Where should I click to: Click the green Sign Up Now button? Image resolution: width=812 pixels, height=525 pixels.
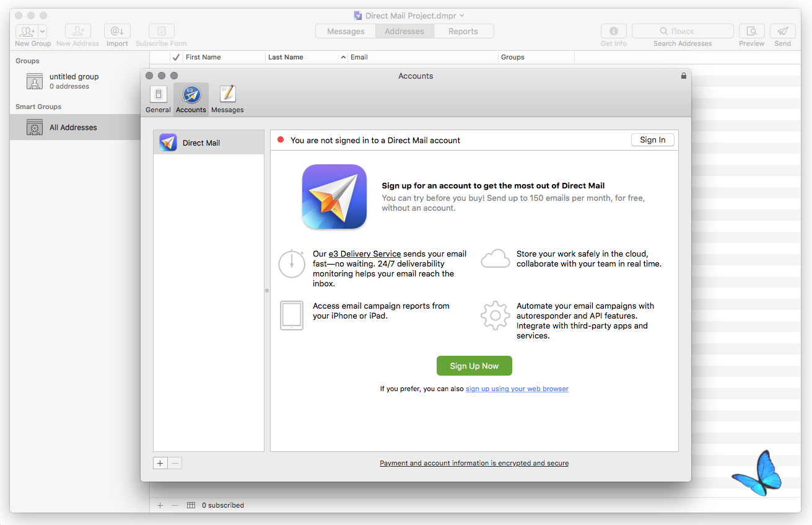coord(474,366)
